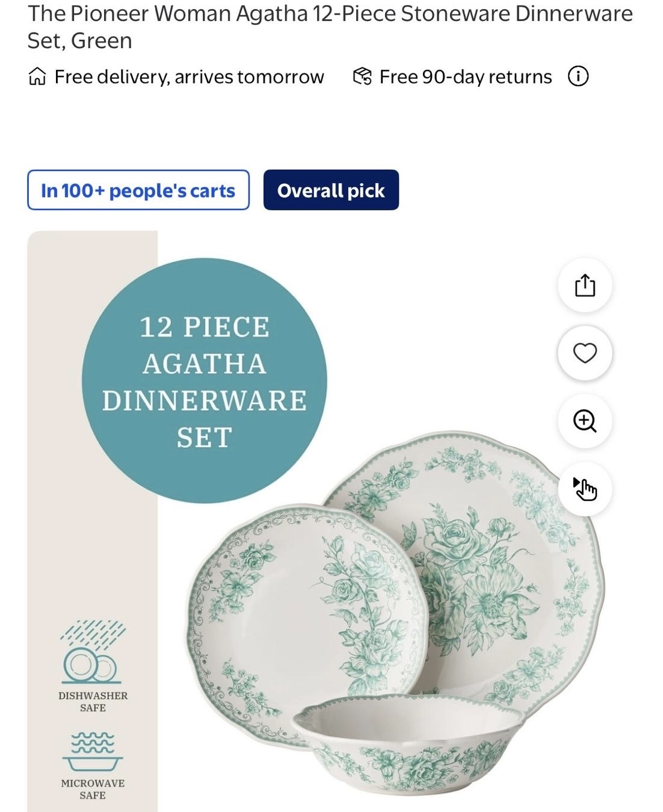Tap the DISHWASHER SAFE label text
The height and width of the screenshot is (812, 663).
(x=93, y=702)
